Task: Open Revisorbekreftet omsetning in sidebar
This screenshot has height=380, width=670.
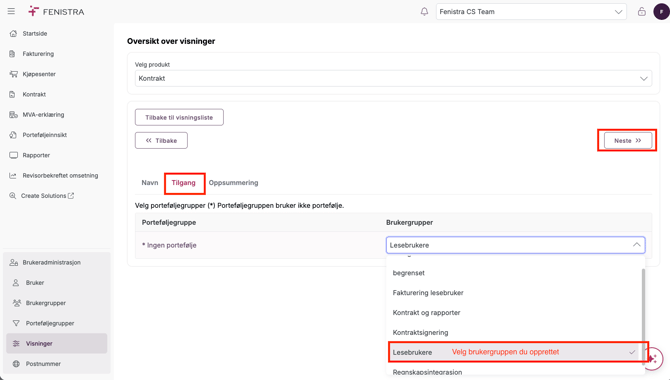Action: click(60, 175)
